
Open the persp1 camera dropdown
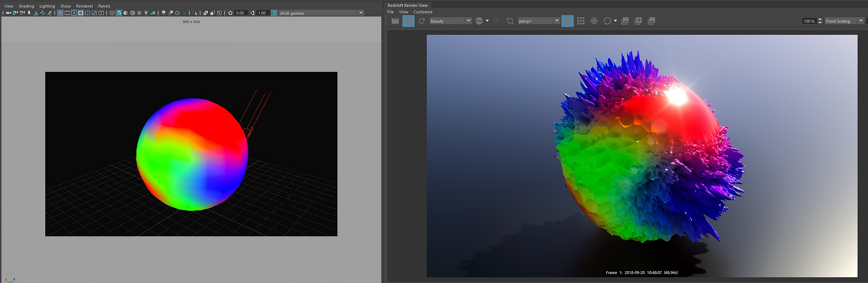539,21
